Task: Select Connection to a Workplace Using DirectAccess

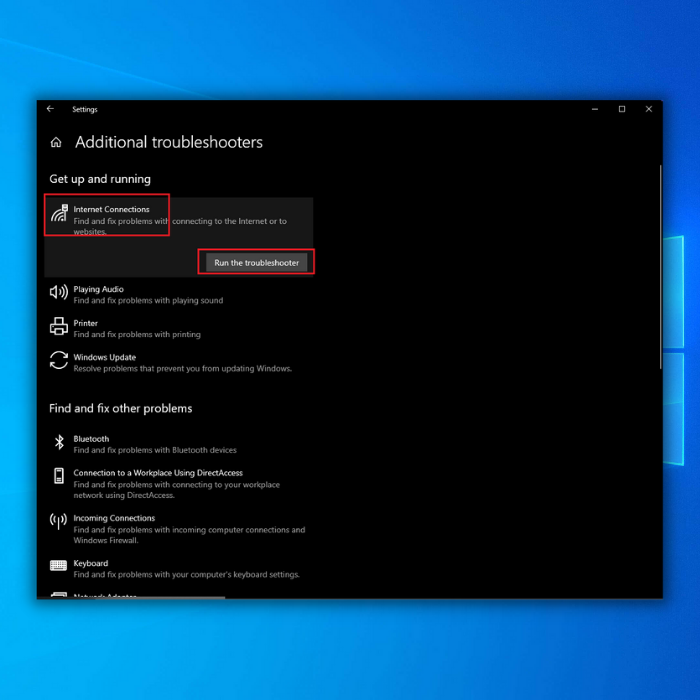Action: coord(179,484)
